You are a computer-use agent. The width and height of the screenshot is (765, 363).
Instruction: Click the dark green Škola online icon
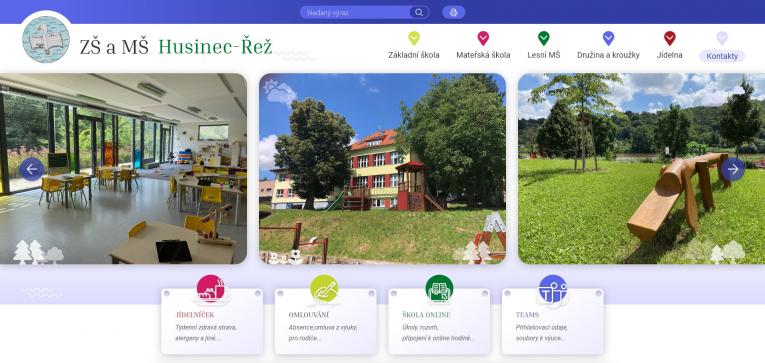pos(439,289)
